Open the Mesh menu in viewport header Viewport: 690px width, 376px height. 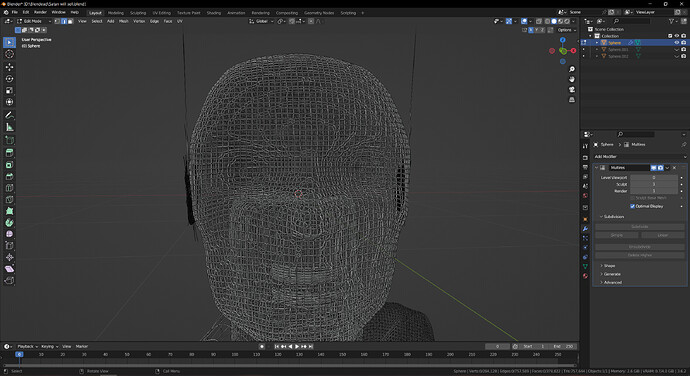click(124, 21)
